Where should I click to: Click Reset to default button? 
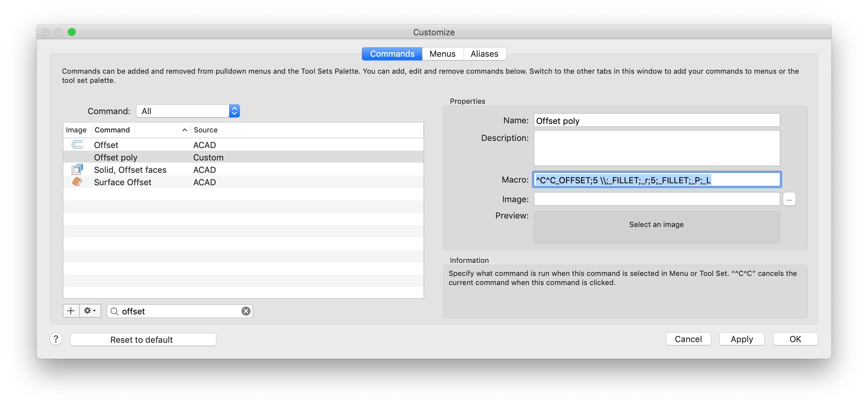(x=143, y=339)
